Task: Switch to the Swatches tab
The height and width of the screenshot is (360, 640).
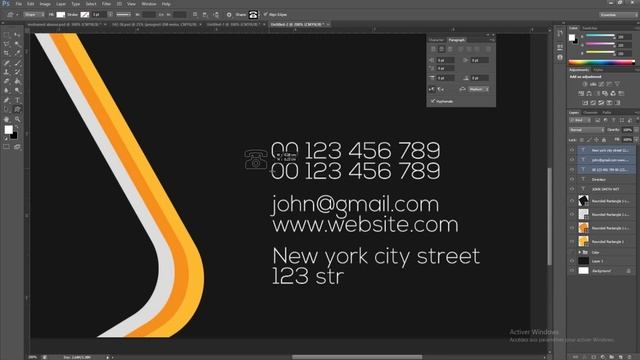Action: [x=590, y=28]
